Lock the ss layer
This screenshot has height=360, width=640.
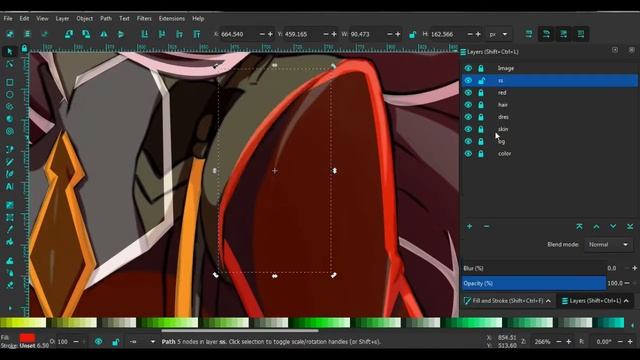pyautogui.click(x=481, y=80)
